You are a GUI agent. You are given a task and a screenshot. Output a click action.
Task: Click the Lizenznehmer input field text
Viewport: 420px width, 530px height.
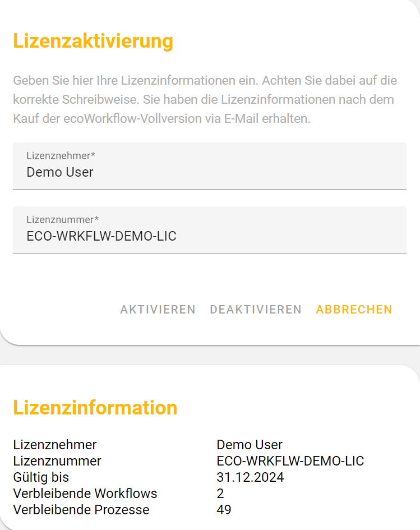coord(60,172)
